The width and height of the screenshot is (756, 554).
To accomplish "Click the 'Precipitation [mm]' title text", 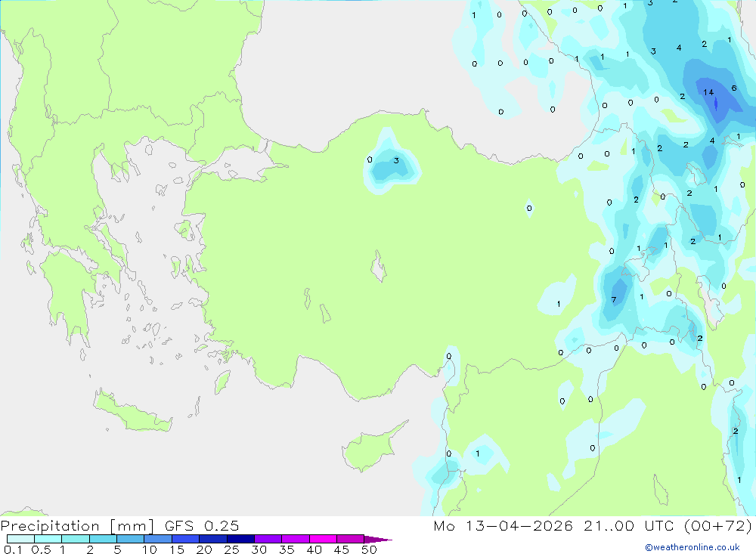I will 77,526.
